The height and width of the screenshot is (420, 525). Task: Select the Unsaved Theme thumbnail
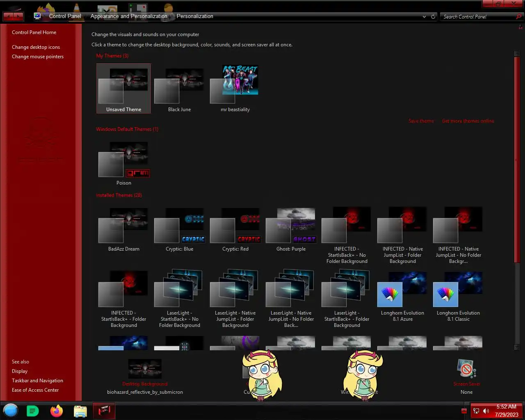tap(123, 88)
